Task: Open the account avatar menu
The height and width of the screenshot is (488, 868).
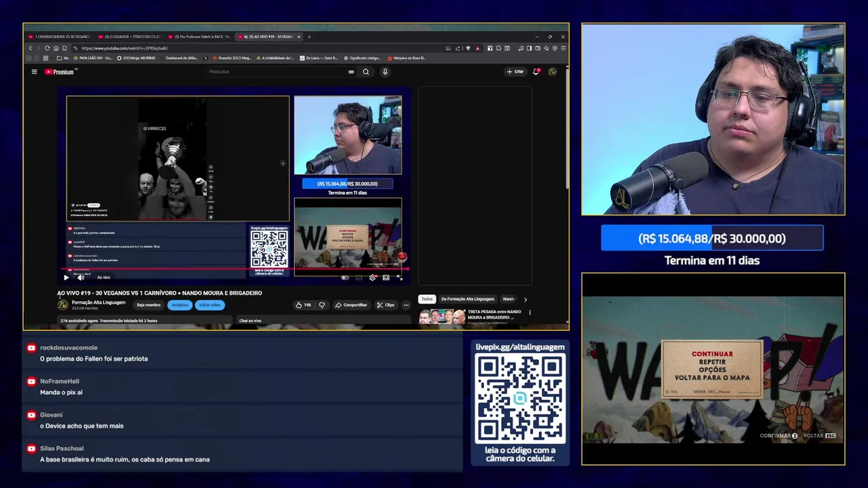Action: (552, 71)
